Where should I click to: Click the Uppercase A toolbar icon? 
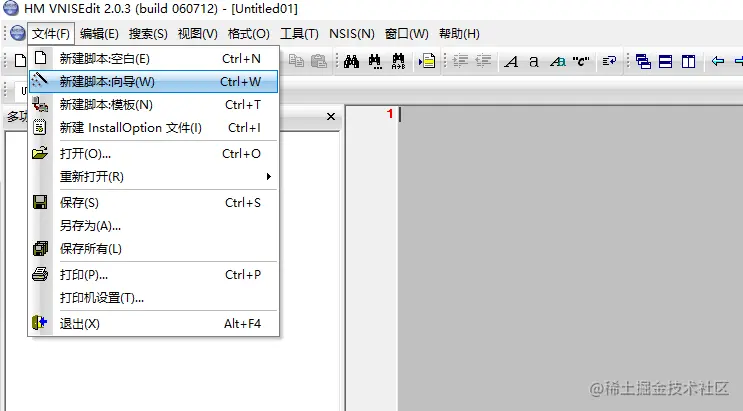pos(511,62)
